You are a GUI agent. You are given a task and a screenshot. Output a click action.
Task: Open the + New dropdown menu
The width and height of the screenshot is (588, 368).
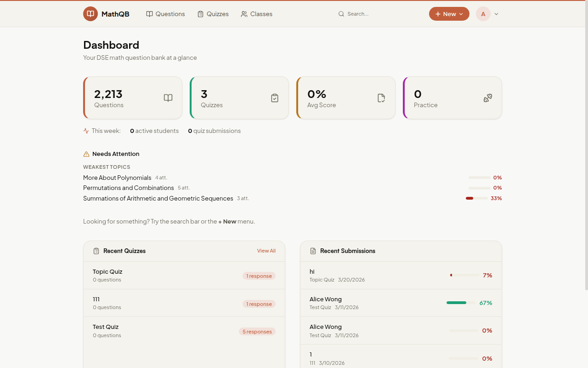[449, 14]
